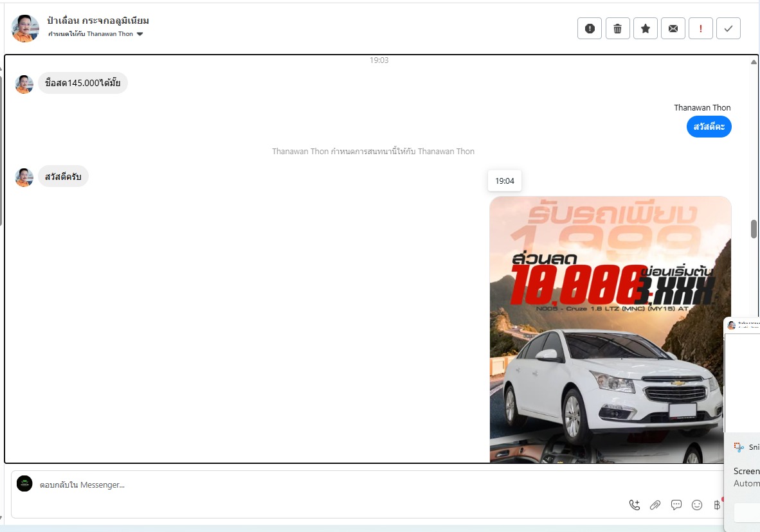Click the customer name ป้าเลื่อน กระจกอลูมิเนียม

pos(98,21)
